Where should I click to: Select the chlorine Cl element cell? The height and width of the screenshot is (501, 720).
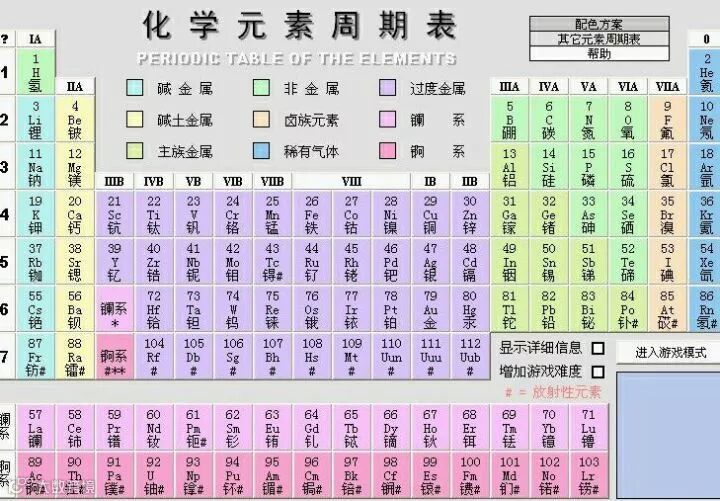tap(667, 167)
